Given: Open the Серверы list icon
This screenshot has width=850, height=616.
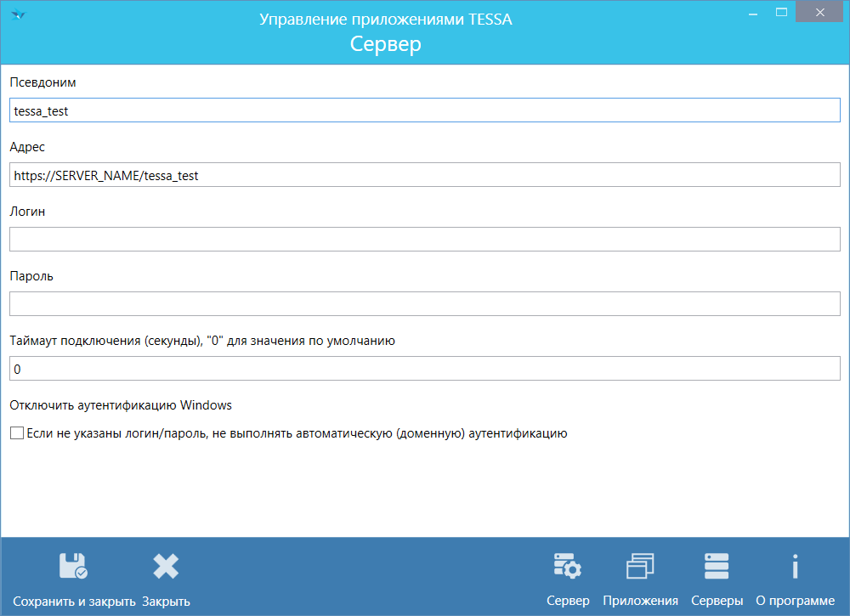Looking at the screenshot, I should [717, 566].
